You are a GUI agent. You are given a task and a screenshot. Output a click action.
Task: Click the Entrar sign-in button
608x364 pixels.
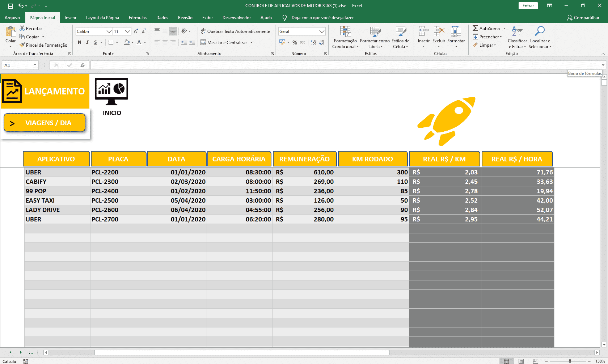click(x=528, y=6)
